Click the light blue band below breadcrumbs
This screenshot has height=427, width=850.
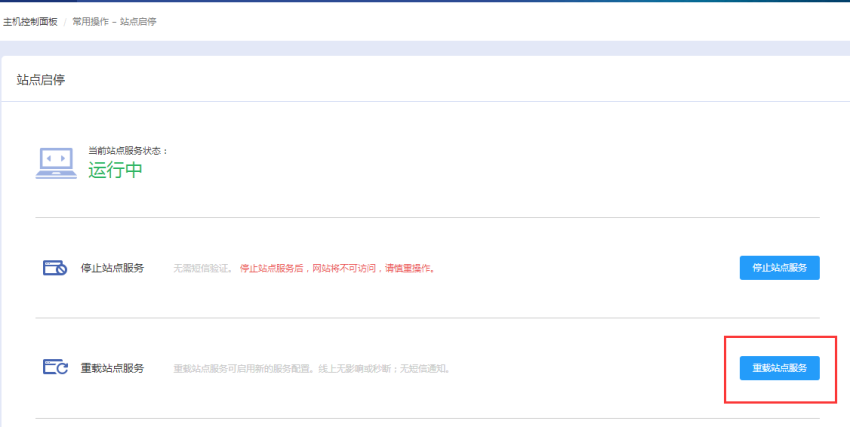425,47
